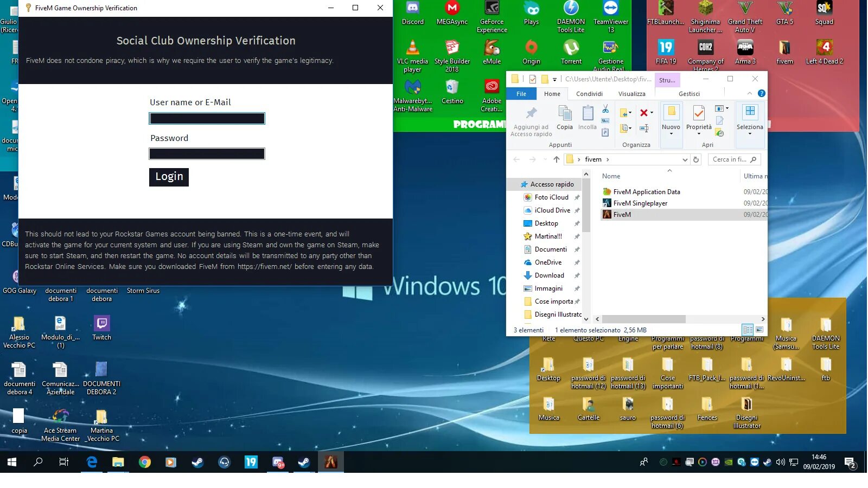Viewport: 868px width, 488px height.
Task: Open the Quick Access Toolbar customize dropdown
Action: click(554, 80)
